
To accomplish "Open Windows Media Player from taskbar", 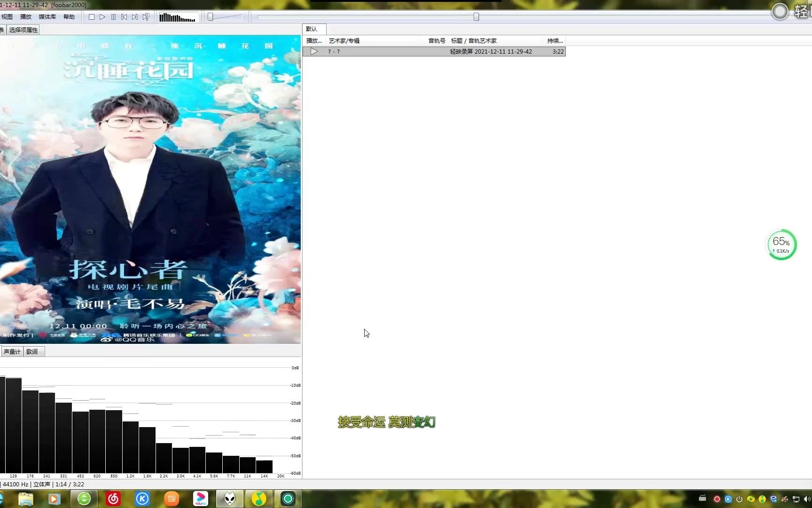I will [55, 499].
